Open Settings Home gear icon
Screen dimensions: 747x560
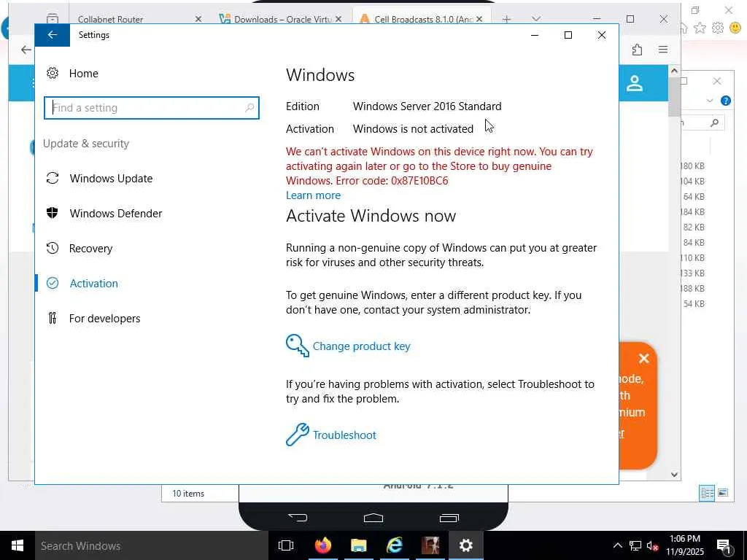pyautogui.click(x=53, y=73)
